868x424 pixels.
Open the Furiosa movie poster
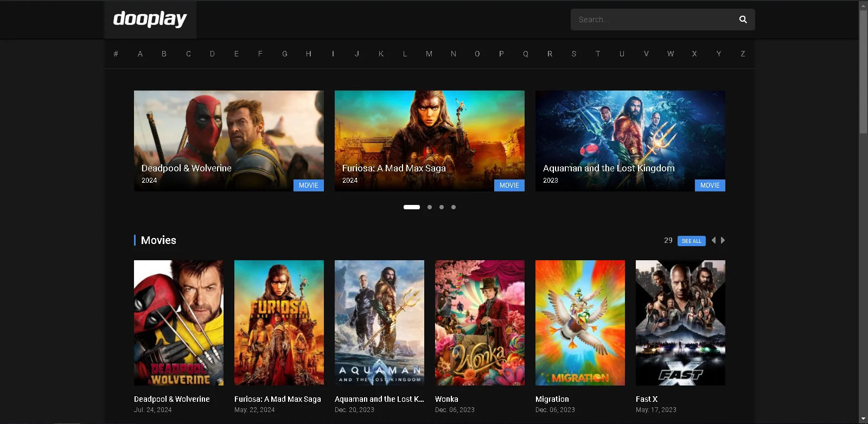coord(279,323)
